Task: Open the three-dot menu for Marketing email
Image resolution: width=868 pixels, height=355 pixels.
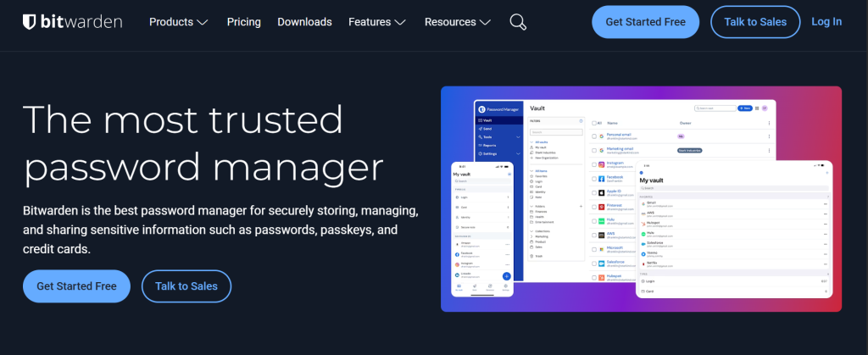Action: point(769,151)
